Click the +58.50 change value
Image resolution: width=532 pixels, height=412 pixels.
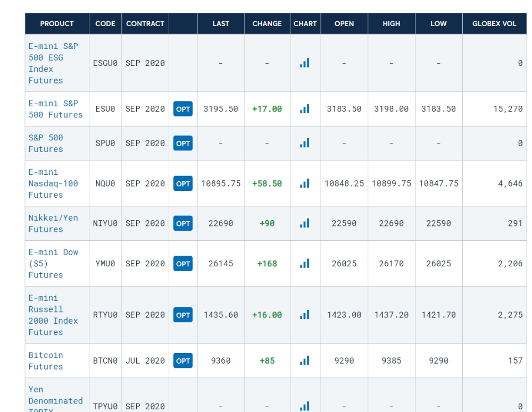pos(267,183)
